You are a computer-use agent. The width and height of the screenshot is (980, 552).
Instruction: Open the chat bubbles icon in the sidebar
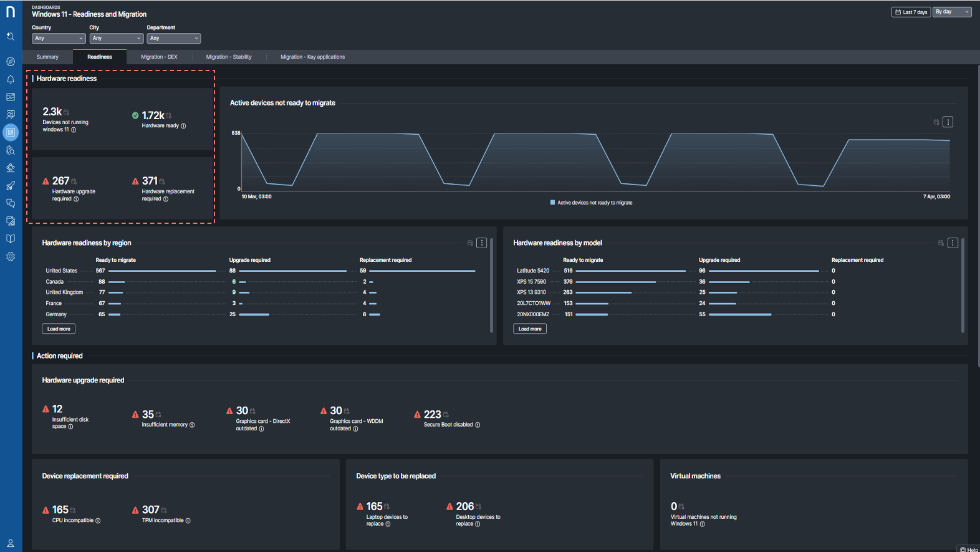tap(11, 203)
